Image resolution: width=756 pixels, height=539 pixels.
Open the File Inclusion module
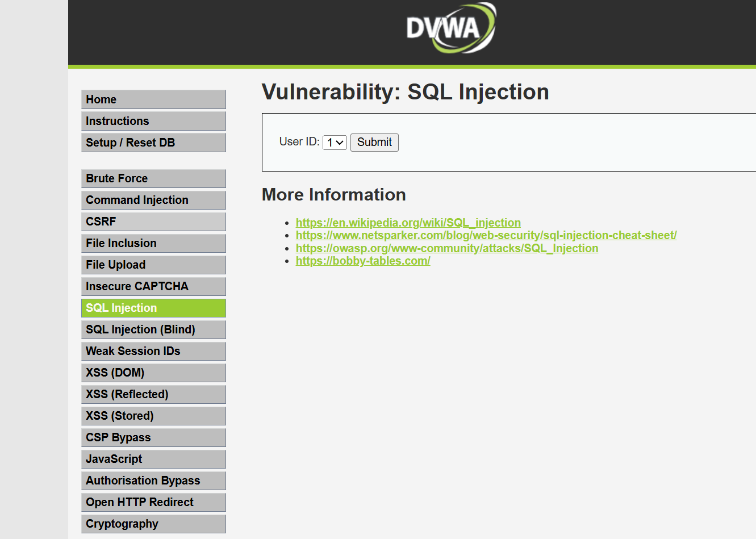pos(153,243)
